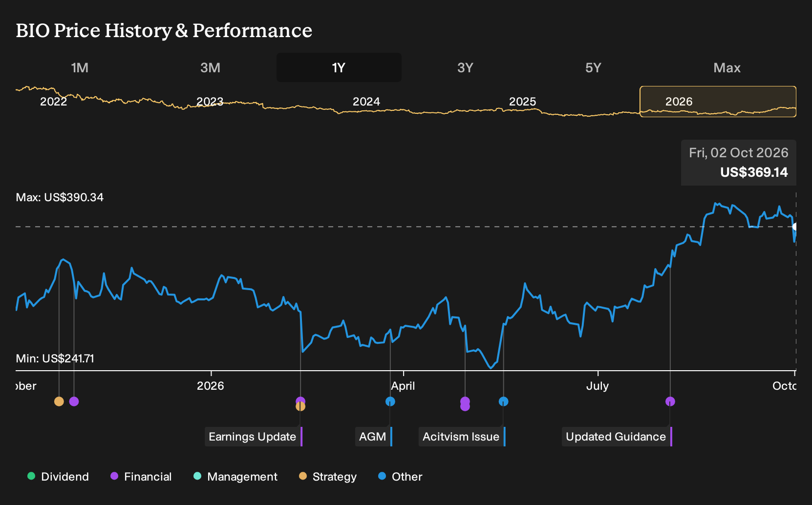812x505 pixels.
Task: Click the purple marker beside the first orange marker
Action: (x=74, y=401)
